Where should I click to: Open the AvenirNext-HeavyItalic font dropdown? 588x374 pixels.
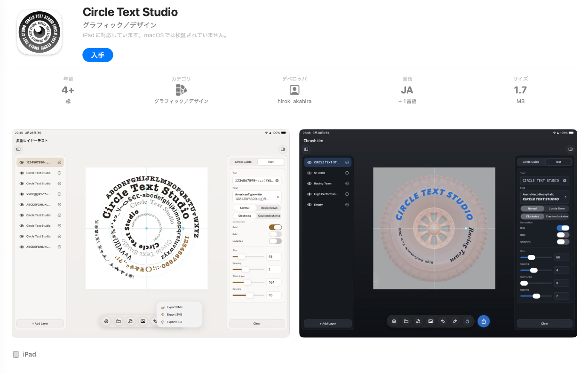click(x=544, y=196)
